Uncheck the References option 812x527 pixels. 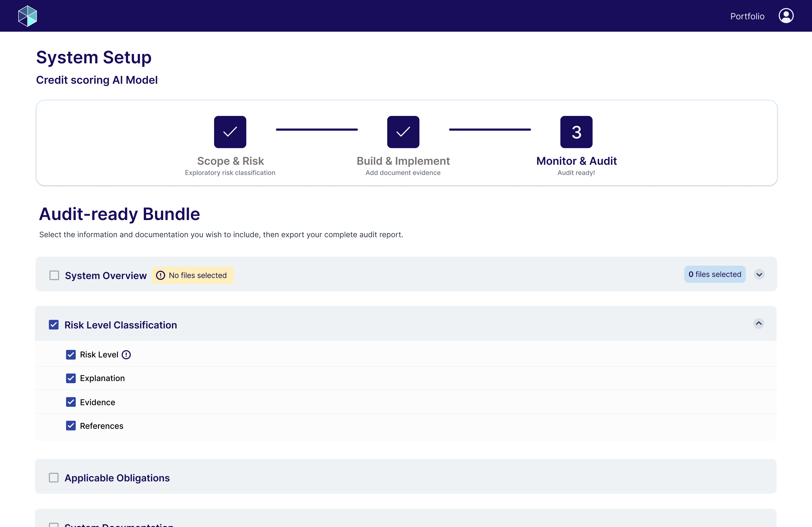pyautogui.click(x=71, y=426)
